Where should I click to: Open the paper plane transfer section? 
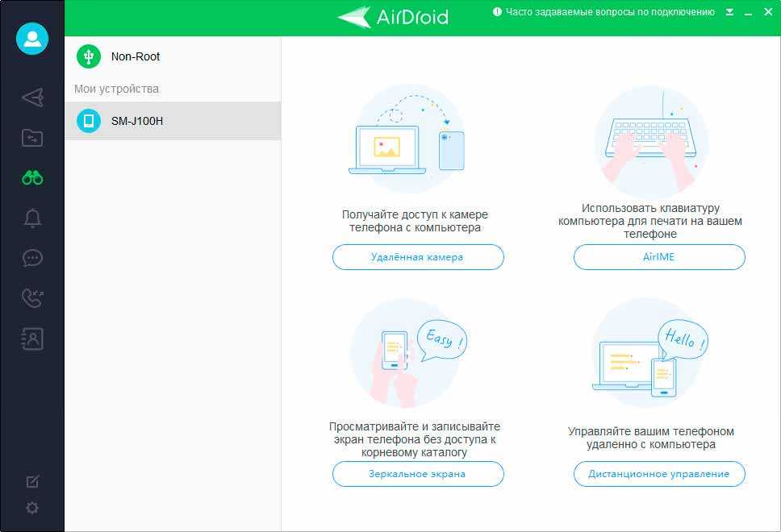33,98
